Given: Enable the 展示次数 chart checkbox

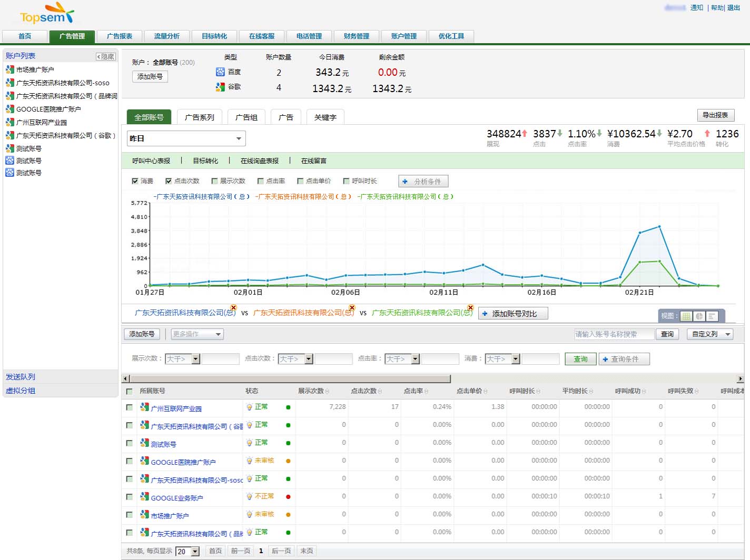Looking at the screenshot, I should coord(214,181).
